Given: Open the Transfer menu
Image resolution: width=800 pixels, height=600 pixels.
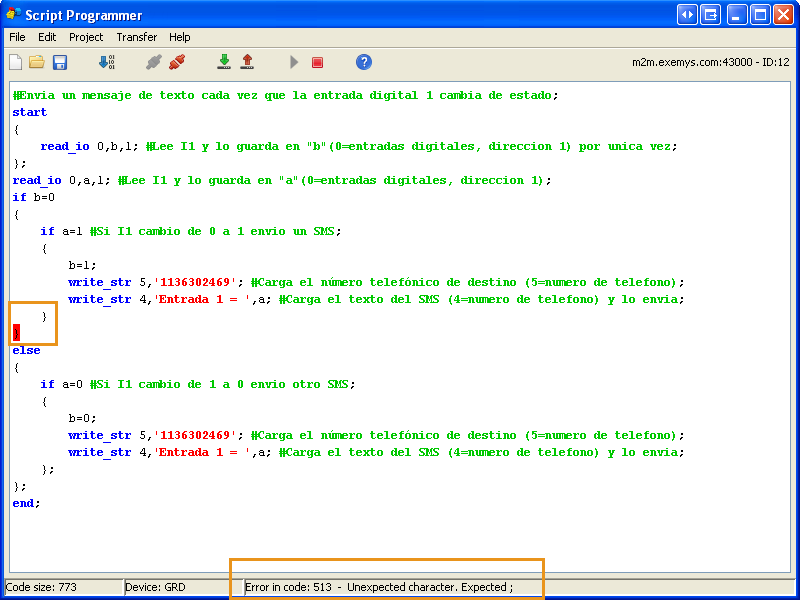Looking at the screenshot, I should (136, 37).
